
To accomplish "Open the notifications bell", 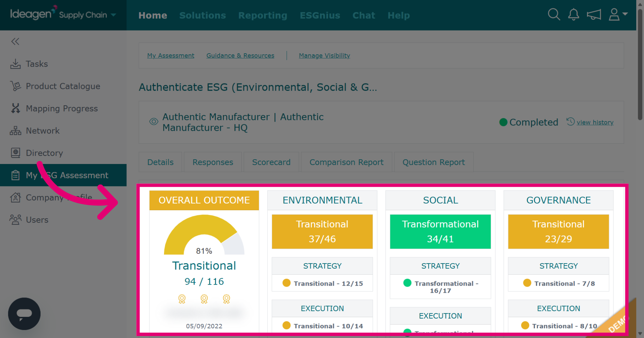I will 574,14.
